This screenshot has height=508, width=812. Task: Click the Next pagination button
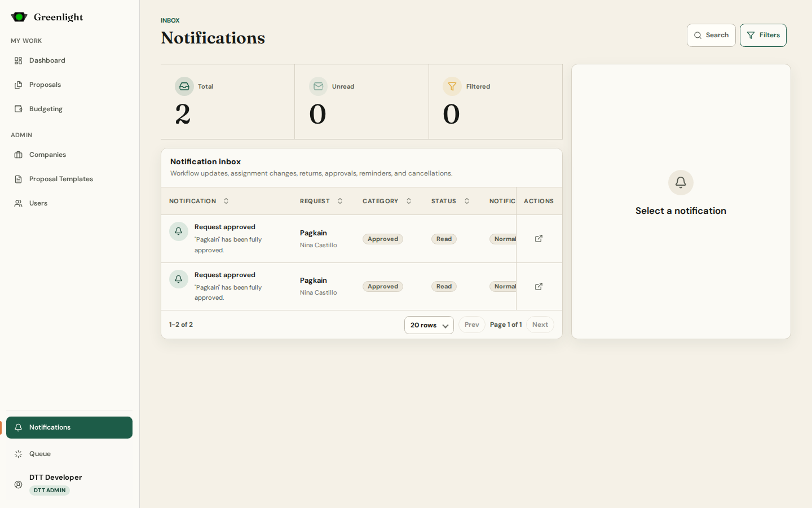540,325
